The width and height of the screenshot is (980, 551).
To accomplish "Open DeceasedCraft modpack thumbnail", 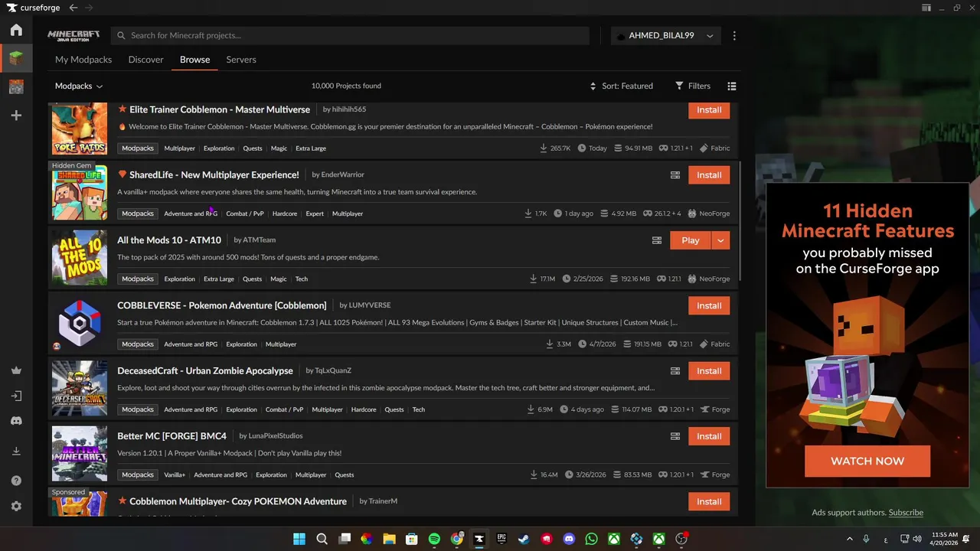I will coord(80,388).
